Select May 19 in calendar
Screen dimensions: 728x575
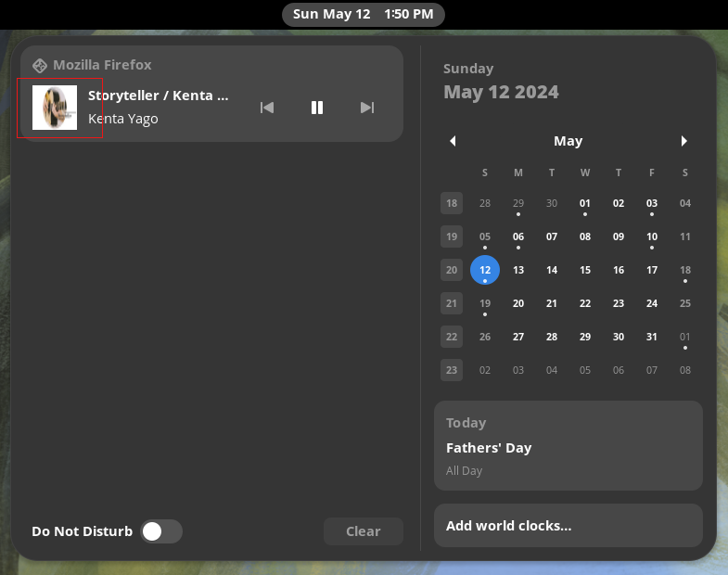coord(485,303)
